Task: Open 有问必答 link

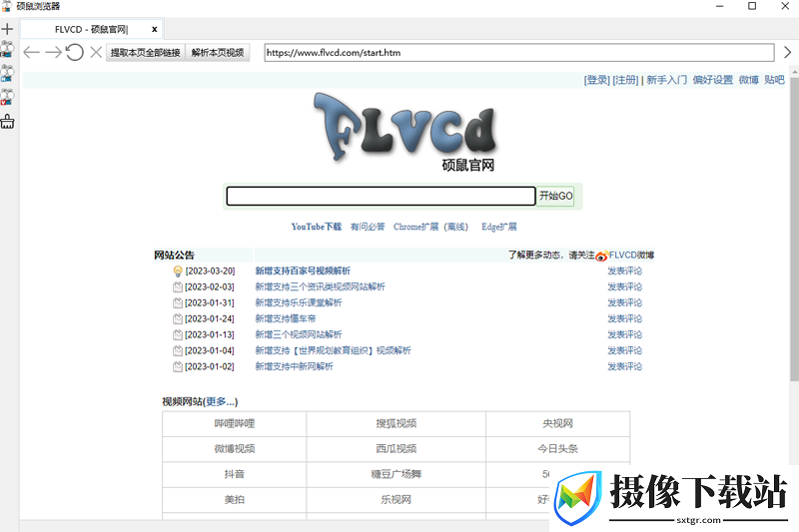Action: [x=368, y=227]
